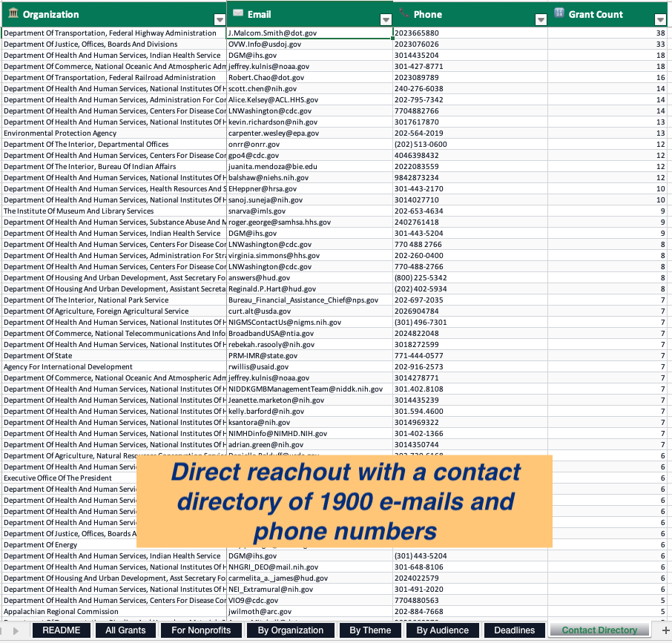The image size is (672, 643).
Task: Click the sheet tab scroll right arrow
Action: click(16, 630)
